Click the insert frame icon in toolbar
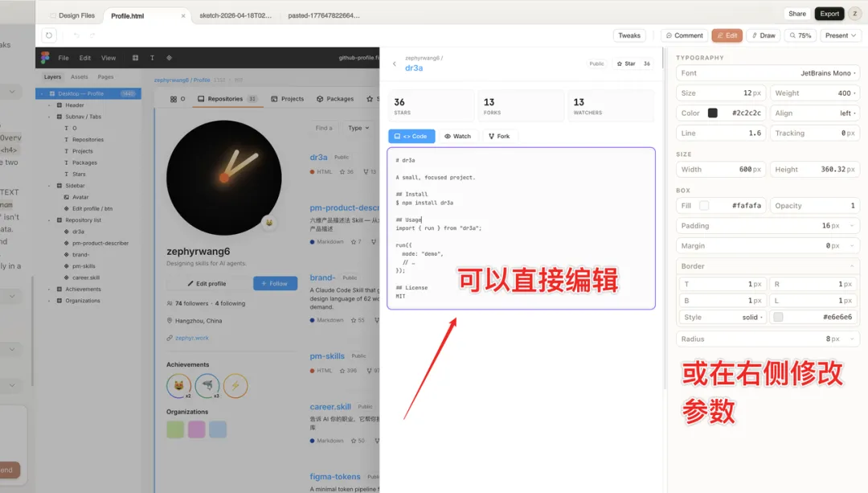Image resolution: width=868 pixels, height=493 pixels. [x=136, y=58]
